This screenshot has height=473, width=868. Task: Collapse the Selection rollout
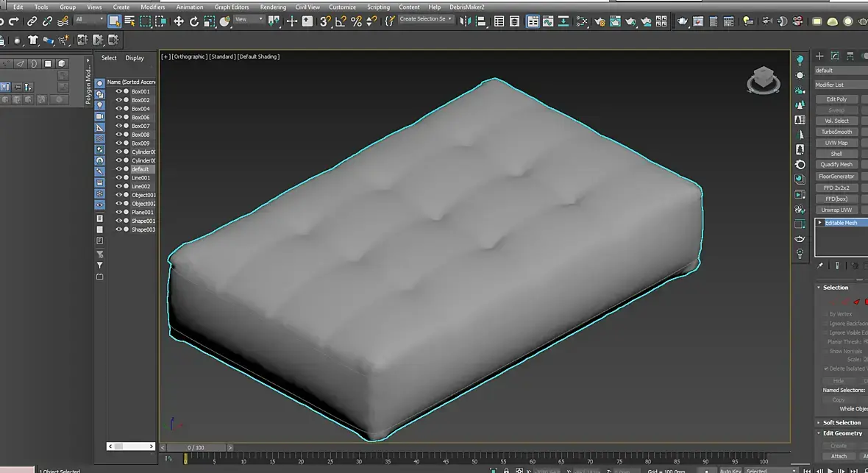pyautogui.click(x=819, y=288)
